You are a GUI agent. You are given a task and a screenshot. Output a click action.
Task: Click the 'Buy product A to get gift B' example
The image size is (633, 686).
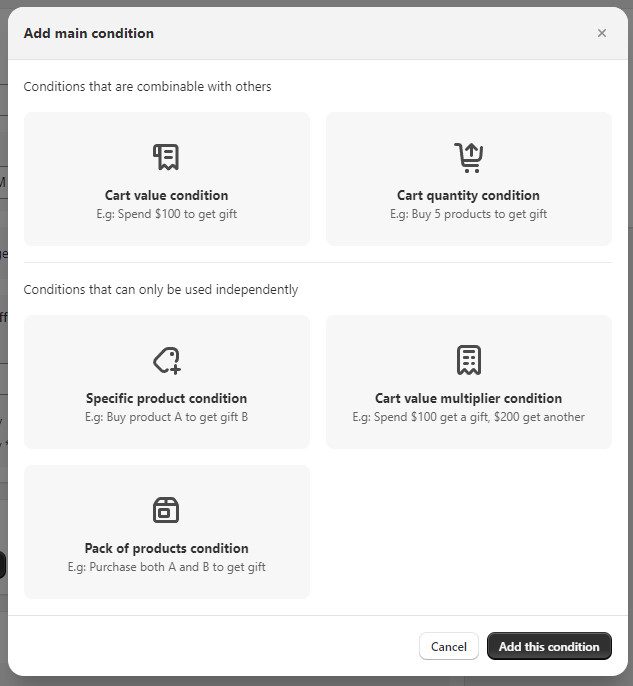coord(166,417)
